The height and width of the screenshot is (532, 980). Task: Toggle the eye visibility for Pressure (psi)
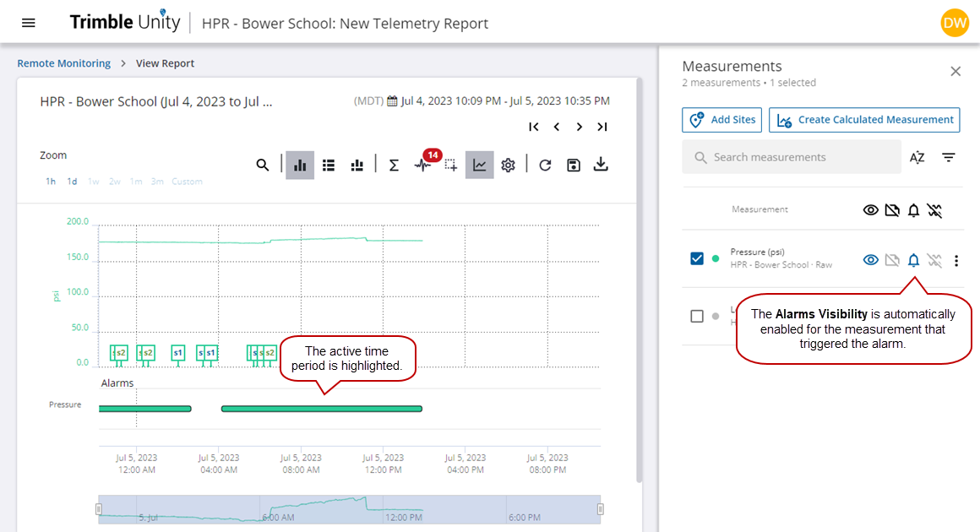pyautogui.click(x=871, y=260)
